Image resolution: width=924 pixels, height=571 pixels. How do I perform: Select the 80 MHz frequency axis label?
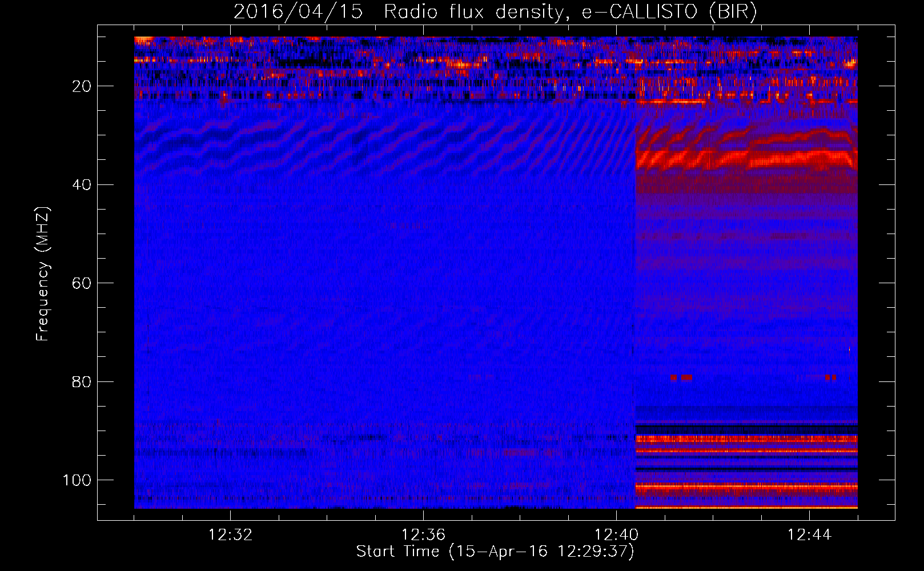[x=82, y=381]
